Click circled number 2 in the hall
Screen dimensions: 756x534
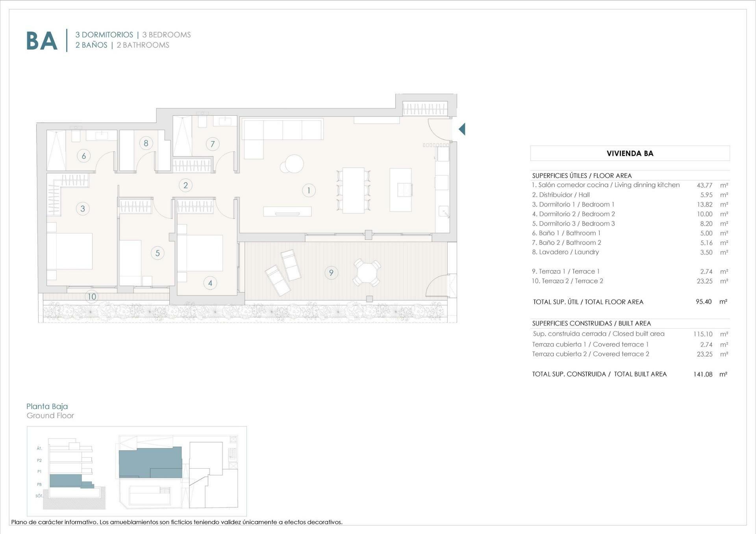point(185,185)
